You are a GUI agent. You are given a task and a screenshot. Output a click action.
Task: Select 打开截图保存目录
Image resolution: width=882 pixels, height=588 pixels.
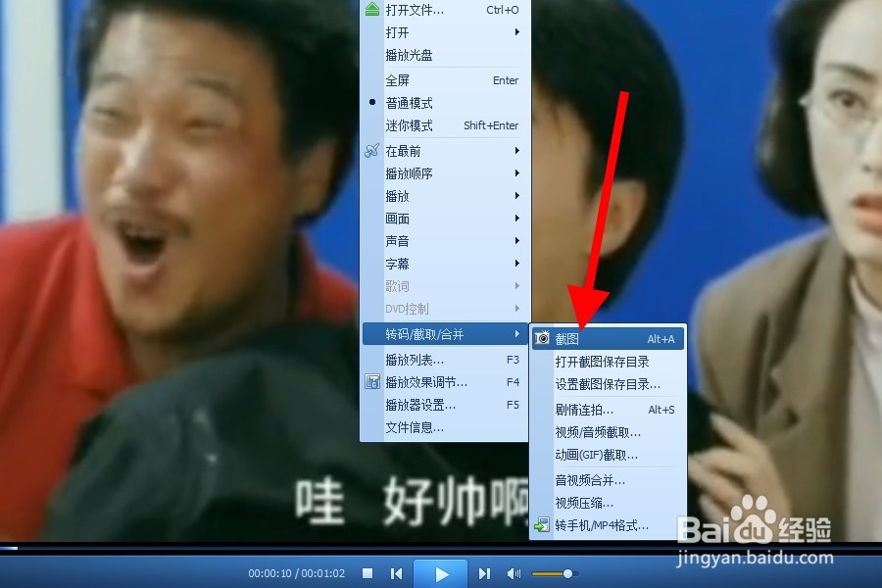pos(608,362)
